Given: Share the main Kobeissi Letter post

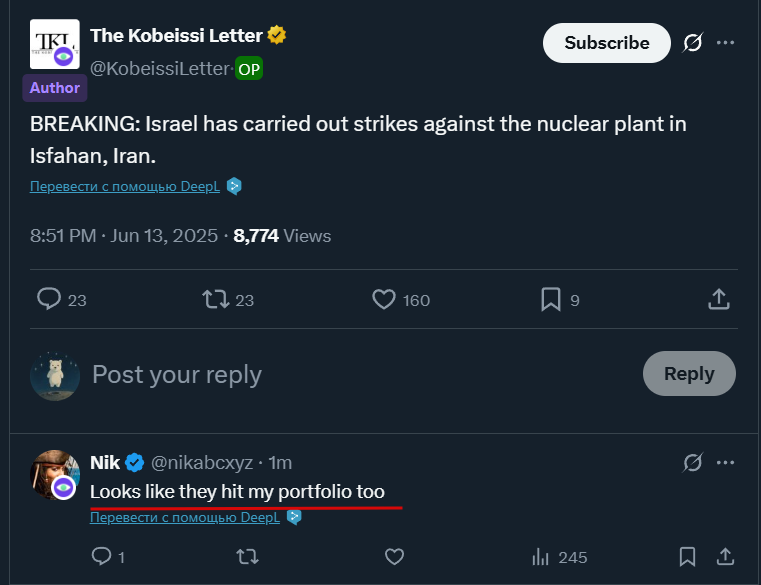Looking at the screenshot, I should tap(719, 299).
